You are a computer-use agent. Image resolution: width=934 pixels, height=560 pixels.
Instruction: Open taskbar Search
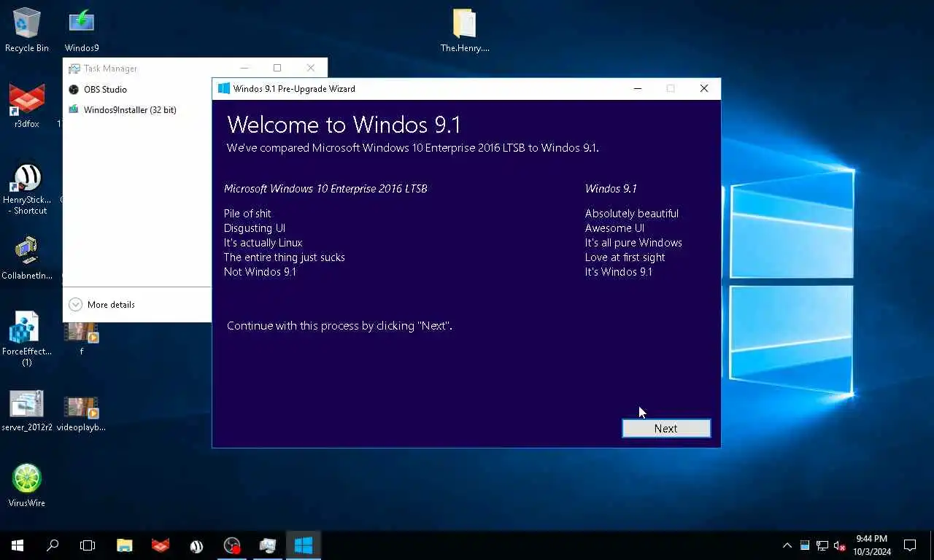click(x=53, y=545)
